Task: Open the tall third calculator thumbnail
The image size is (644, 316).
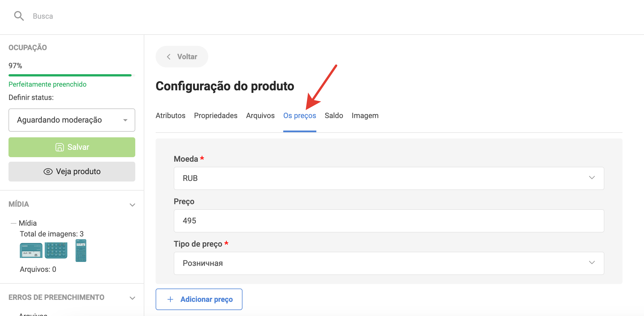Action: (81, 250)
